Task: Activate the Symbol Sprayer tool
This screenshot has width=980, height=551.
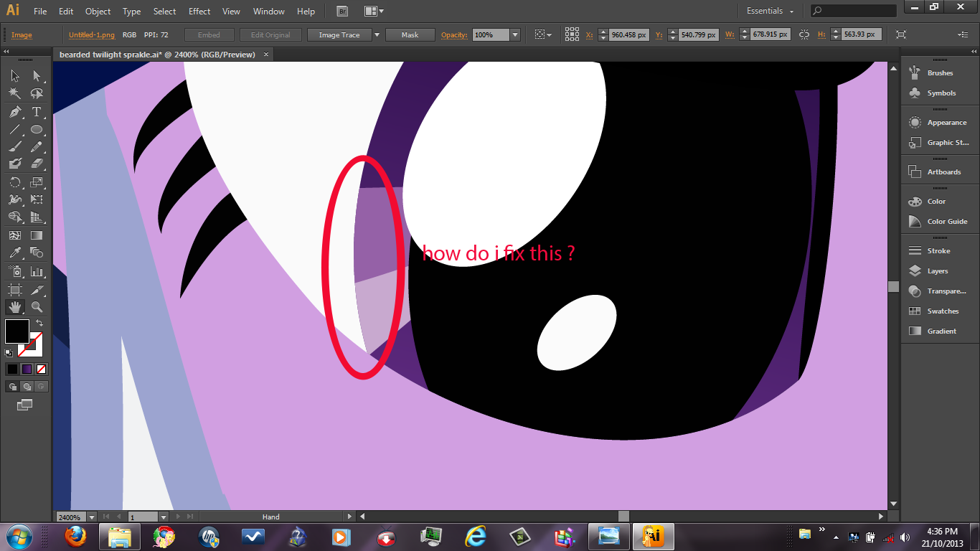Action: (x=15, y=271)
